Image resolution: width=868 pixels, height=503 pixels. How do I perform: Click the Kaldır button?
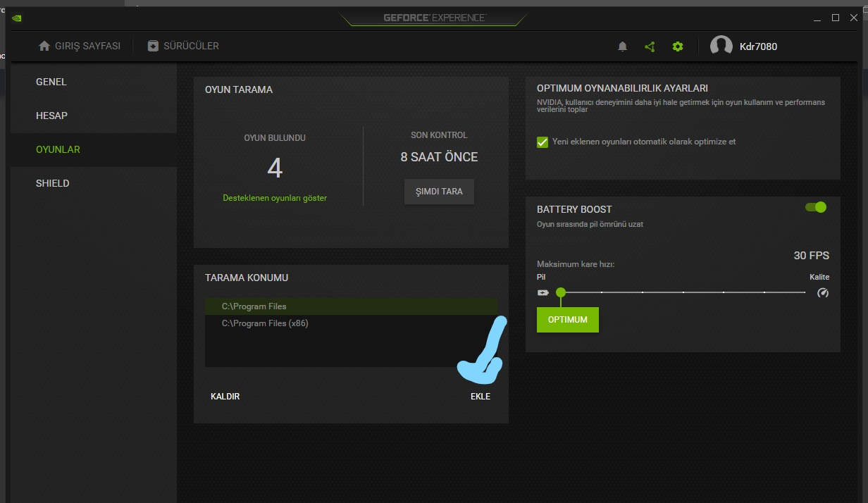coord(225,397)
